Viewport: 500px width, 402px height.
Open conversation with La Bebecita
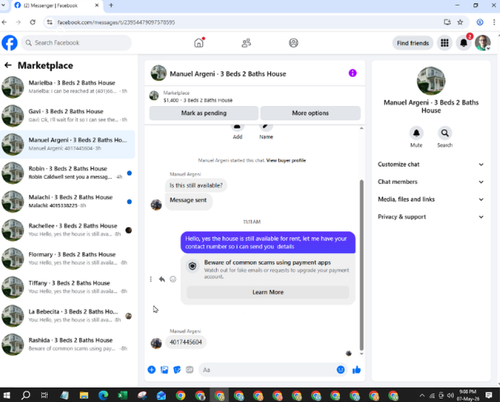pyautogui.click(x=68, y=316)
